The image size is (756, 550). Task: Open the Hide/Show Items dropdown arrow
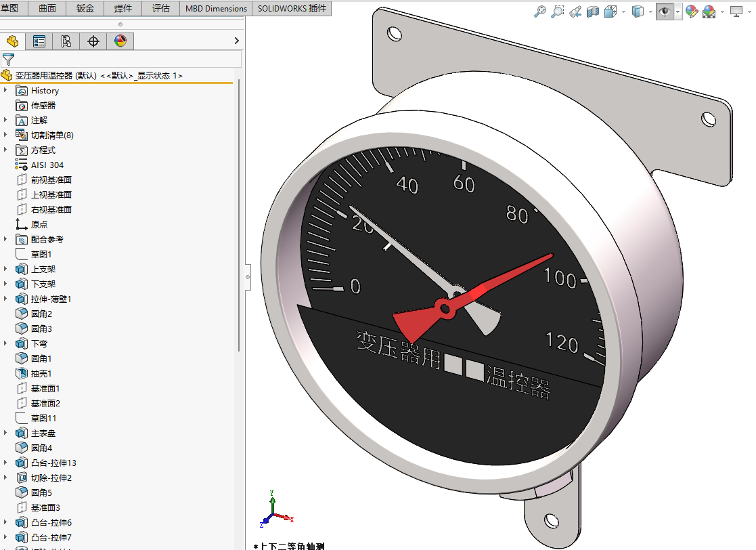point(677,12)
